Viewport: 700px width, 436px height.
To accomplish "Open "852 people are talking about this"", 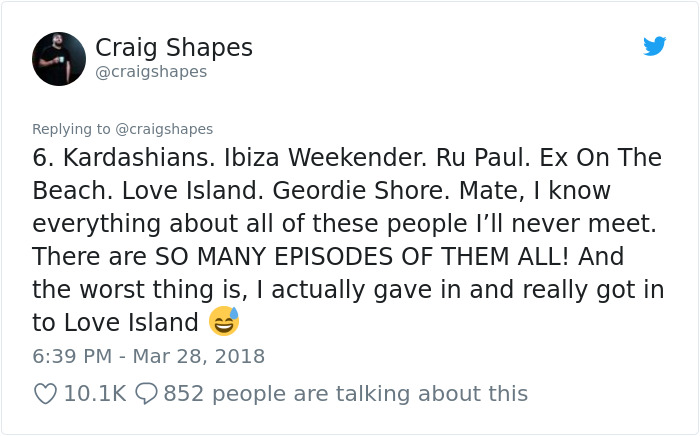I will click(345, 394).
